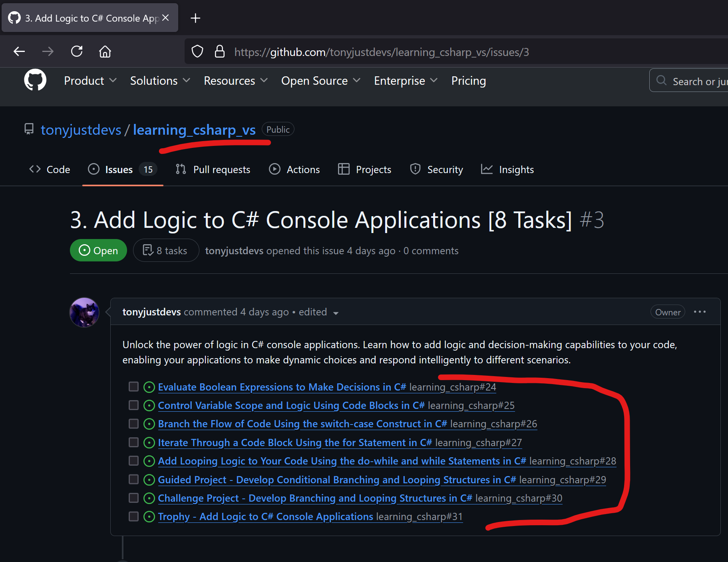Check the Guided Project task checkbox

coord(133,479)
